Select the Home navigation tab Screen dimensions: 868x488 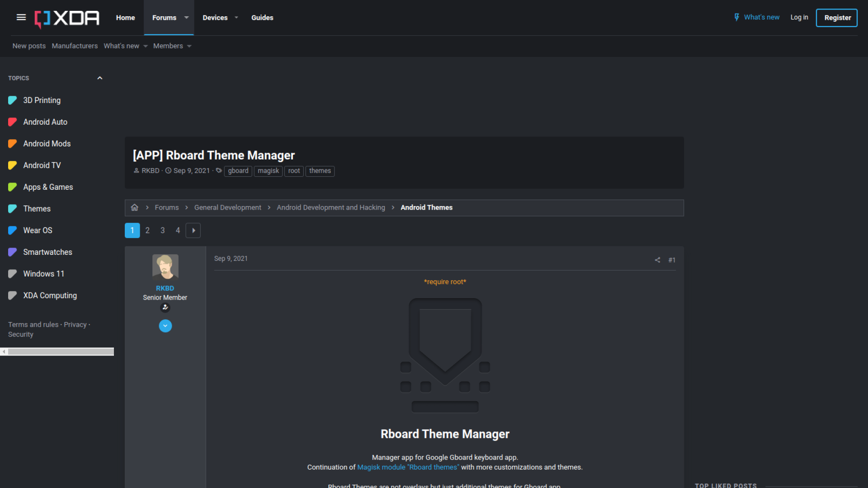[x=125, y=18]
